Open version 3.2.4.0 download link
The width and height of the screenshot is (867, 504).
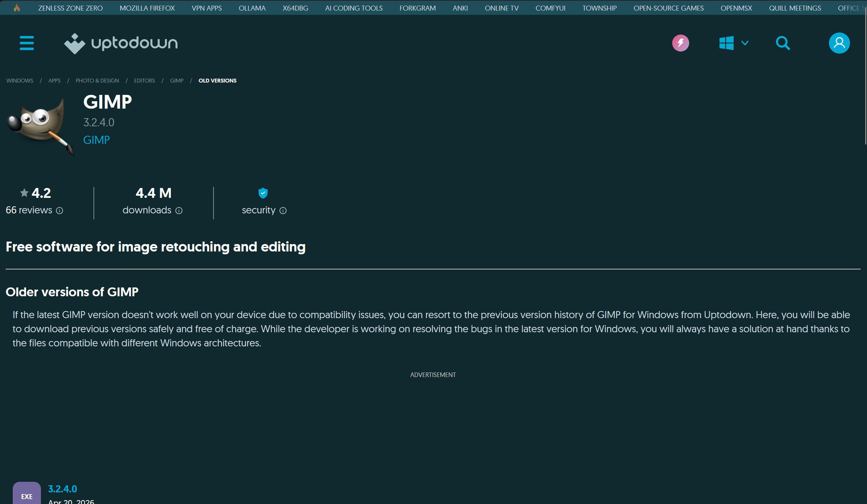(62, 489)
